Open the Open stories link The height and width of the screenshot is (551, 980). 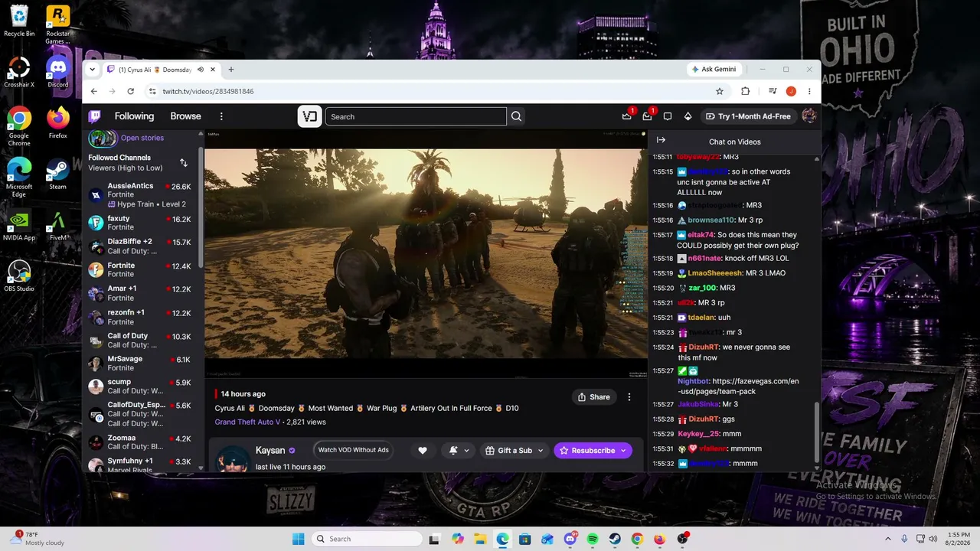[x=142, y=138]
